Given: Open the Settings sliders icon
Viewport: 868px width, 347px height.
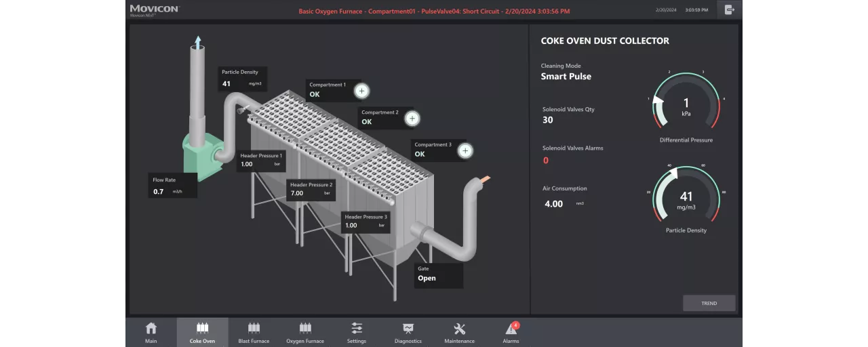Looking at the screenshot, I should (357, 329).
